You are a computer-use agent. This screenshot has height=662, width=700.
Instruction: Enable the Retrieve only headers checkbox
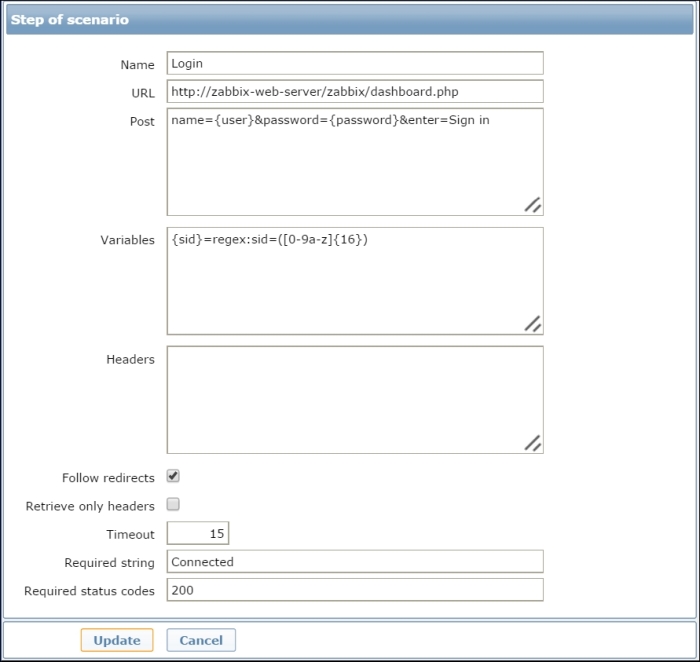pyautogui.click(x=173, y=505)
